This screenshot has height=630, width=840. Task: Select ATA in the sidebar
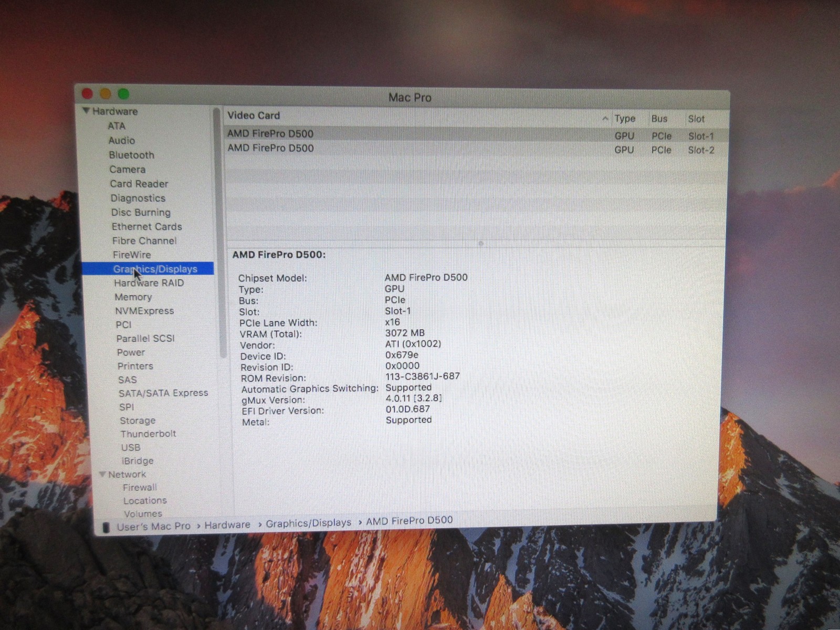(x=117, y=126)
